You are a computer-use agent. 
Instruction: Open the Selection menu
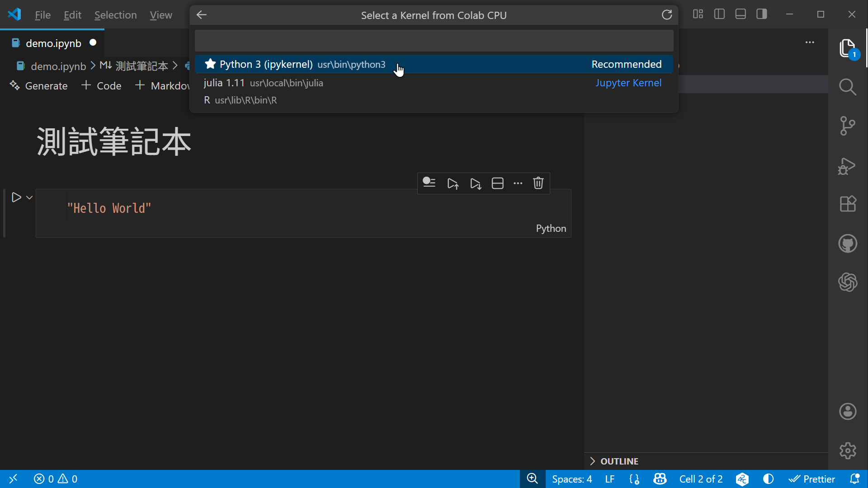[x=115, y=15]
